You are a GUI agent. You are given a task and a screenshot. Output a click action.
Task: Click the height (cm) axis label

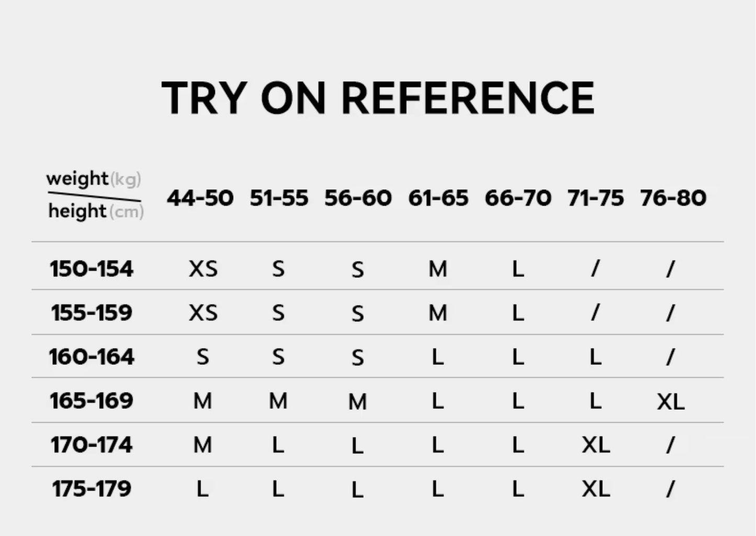[96, 211]
